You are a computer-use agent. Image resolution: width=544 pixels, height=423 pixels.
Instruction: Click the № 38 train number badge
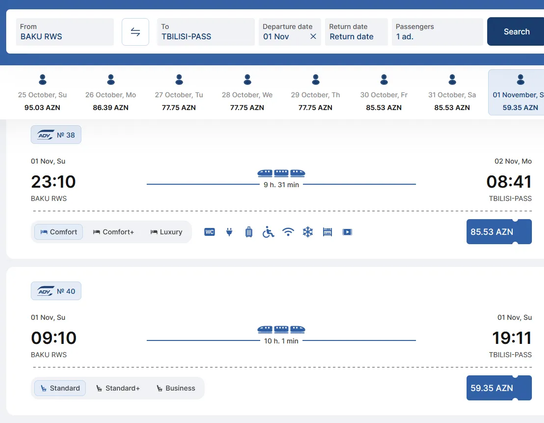56,135
